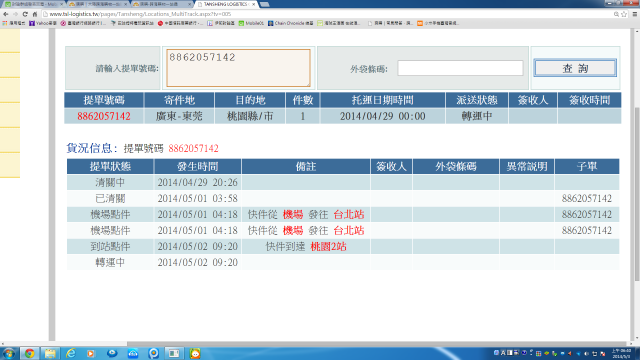Close the TANSHENG LOGISTICS tab
The image size is (640, 360).
click(253, 4)
